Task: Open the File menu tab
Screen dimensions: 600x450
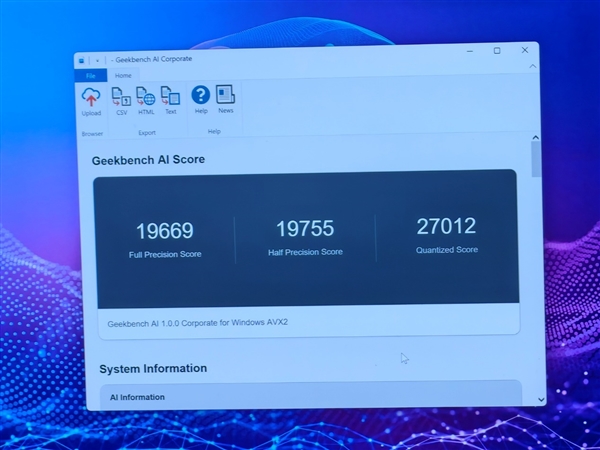Action: [91, 76]
